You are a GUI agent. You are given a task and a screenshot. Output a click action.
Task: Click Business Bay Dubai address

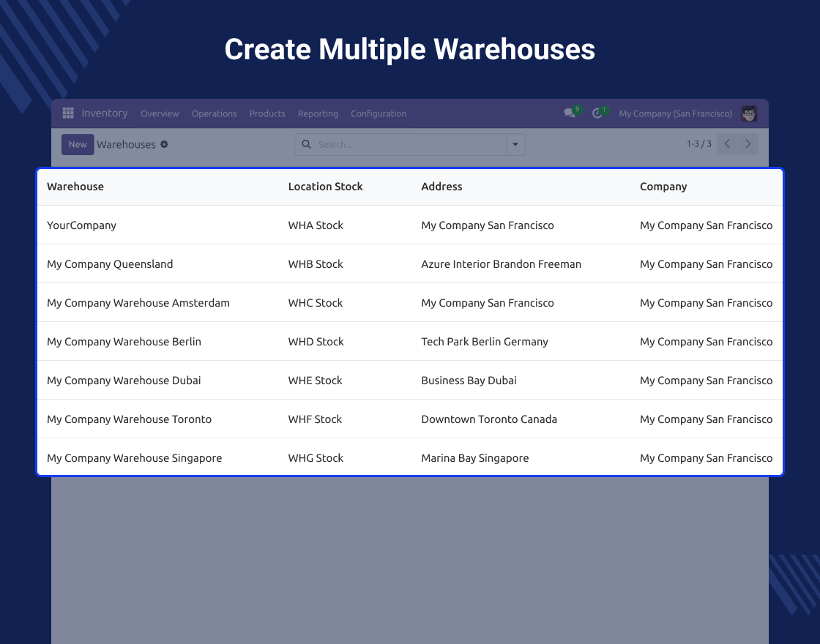click(x=469, y=380)
